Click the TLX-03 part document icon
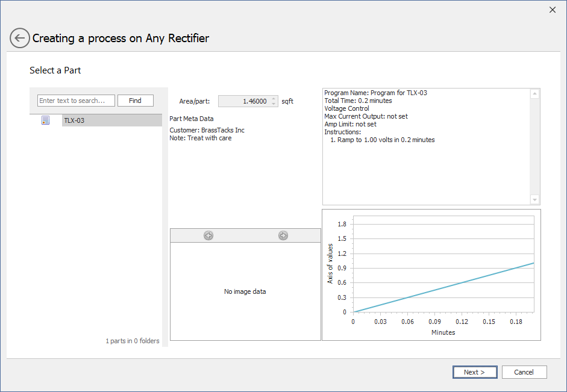567x392 pixels. (x=45, y=120)
